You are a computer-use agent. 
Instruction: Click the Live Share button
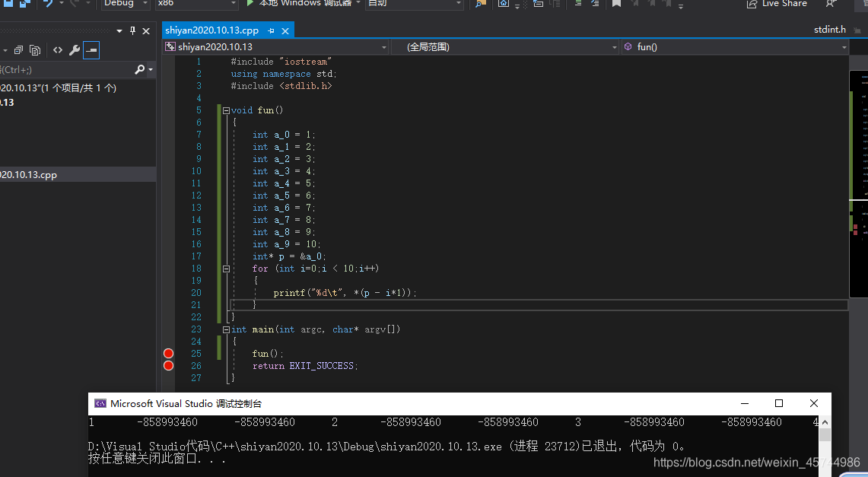pyautogui.click(x=777, y=3)
